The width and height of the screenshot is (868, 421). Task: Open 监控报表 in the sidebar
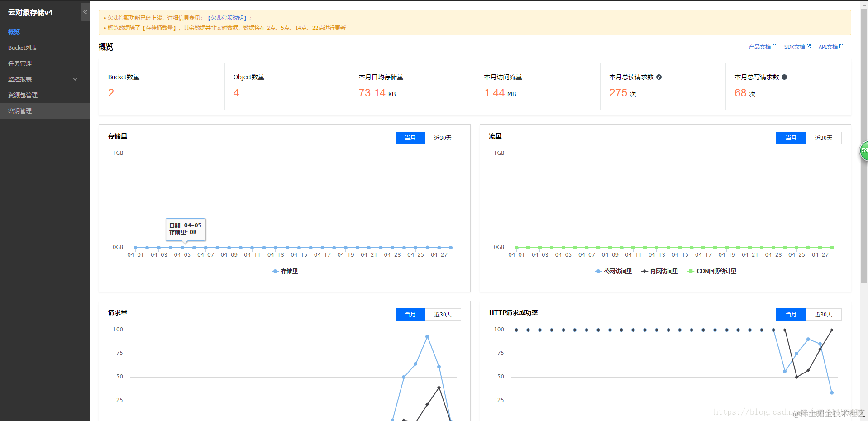pos(20,79)
